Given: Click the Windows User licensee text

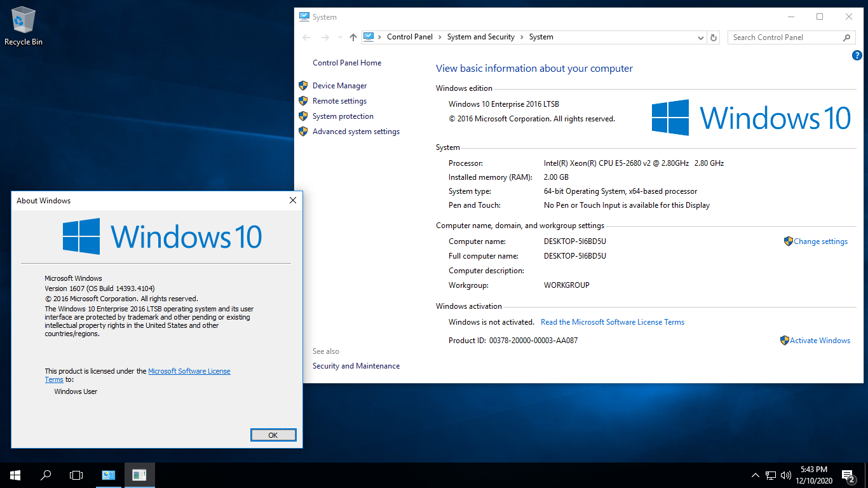Looking at the screenshot, I should point(76,391).
